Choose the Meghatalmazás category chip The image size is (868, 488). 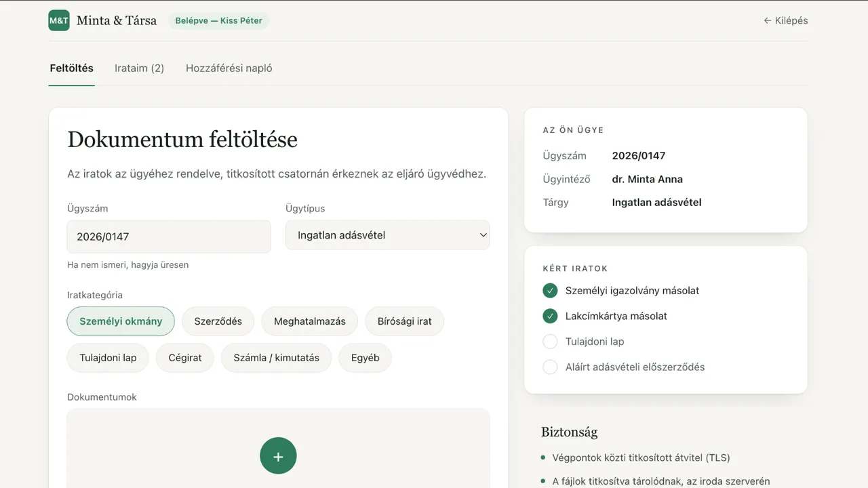tap(310, 321)
